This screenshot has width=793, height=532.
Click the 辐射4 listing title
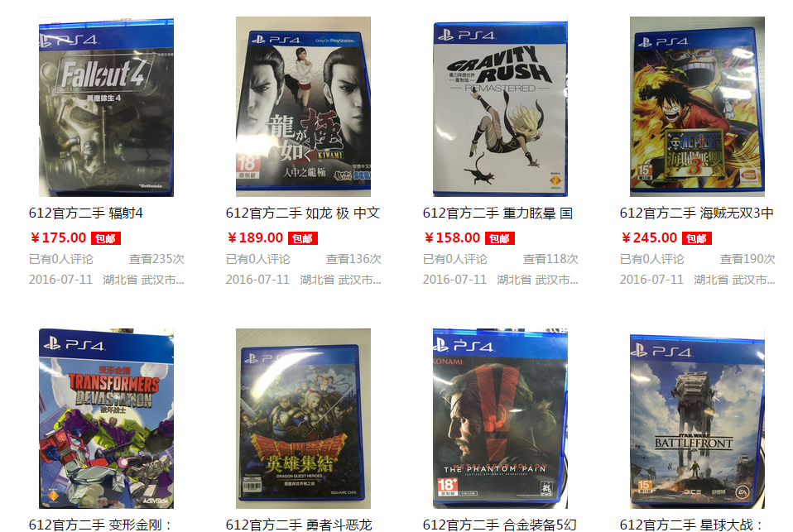click(x=85, y=213)
